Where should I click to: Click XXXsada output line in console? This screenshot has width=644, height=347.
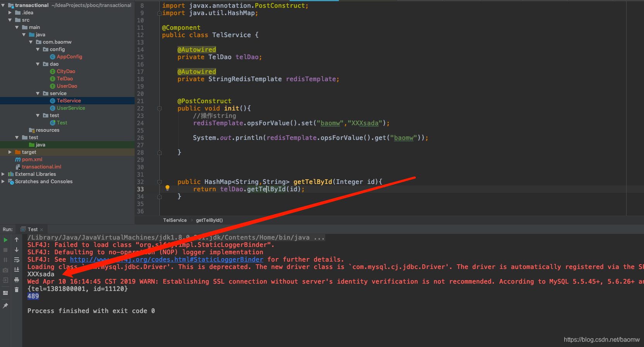(x=41, y=274)
